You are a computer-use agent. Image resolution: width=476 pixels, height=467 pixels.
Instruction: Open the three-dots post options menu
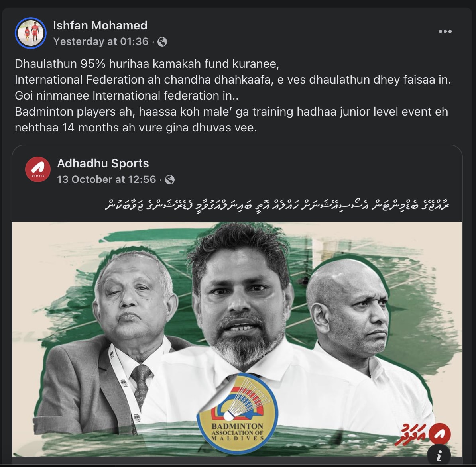[445, 31]
